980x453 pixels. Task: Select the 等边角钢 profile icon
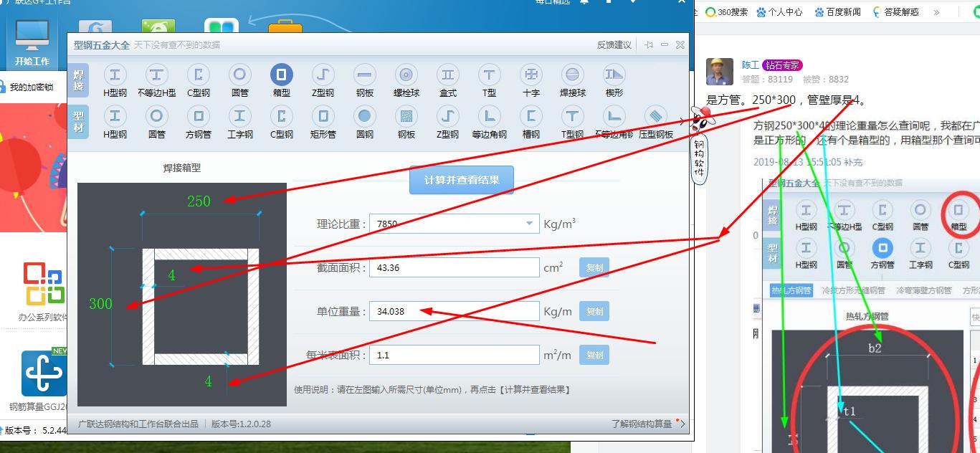(489, 116)
